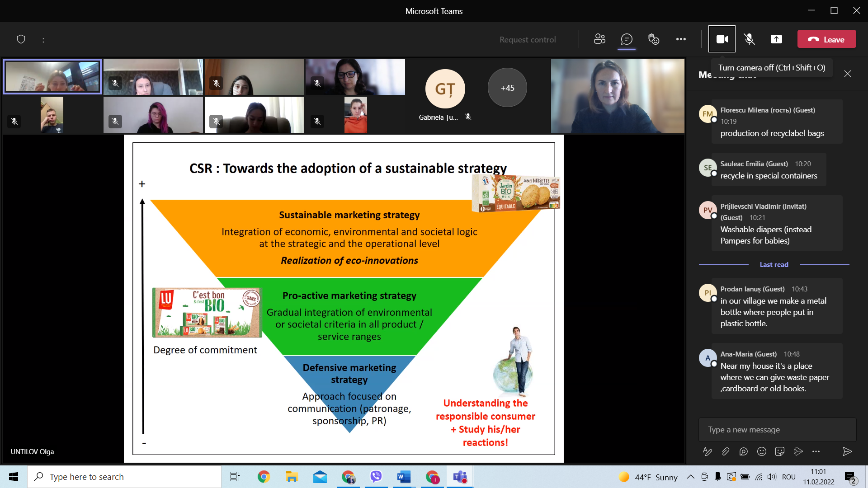Click Request control

[528, 40]
